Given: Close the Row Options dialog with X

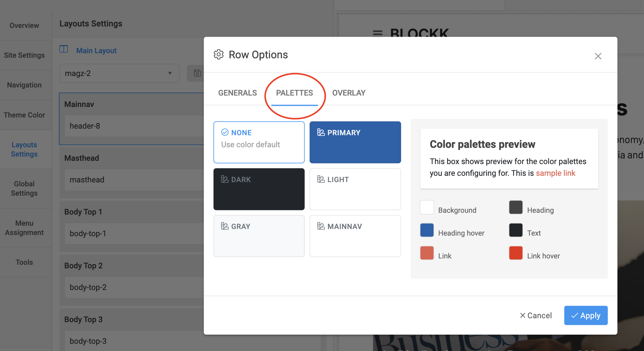Looking at the screenshot, I should pos(598,56).
